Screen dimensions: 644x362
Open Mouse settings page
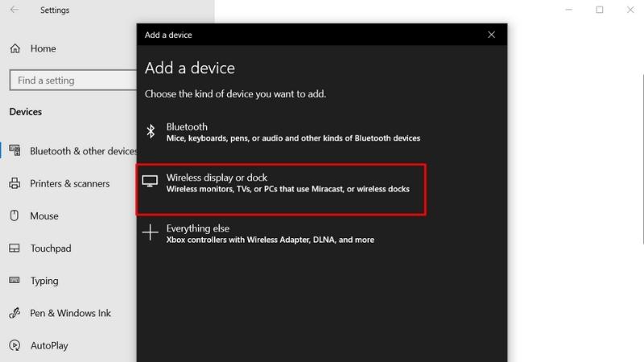[44, 216]
